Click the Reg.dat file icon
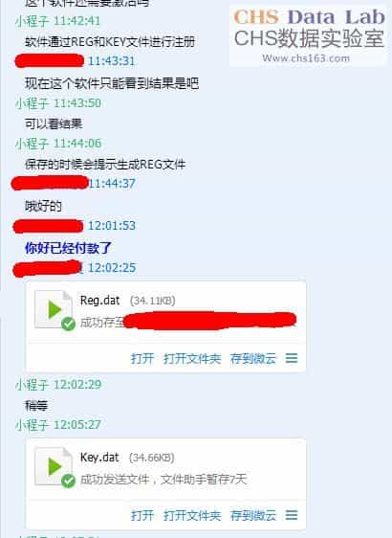 tap(54, 309)
